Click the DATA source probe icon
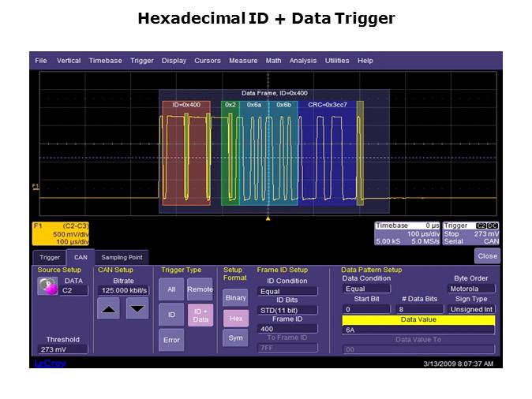Image resolution: width=532 pixels, height=399 pixels. coord(48,286)
